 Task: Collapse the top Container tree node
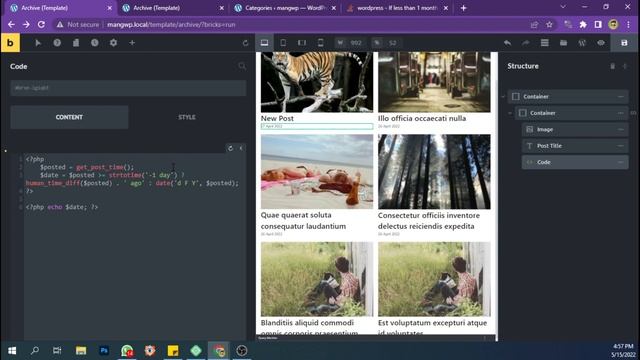[x=503, y=97]
